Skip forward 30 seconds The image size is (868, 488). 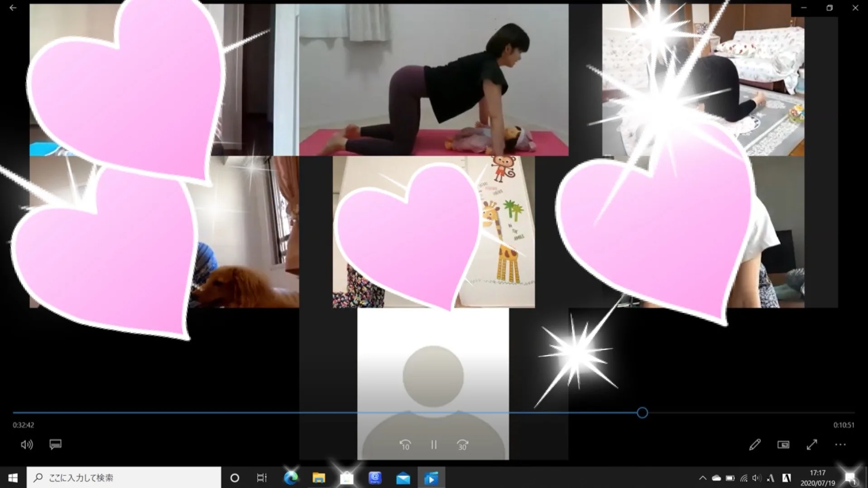pos(462,445)
